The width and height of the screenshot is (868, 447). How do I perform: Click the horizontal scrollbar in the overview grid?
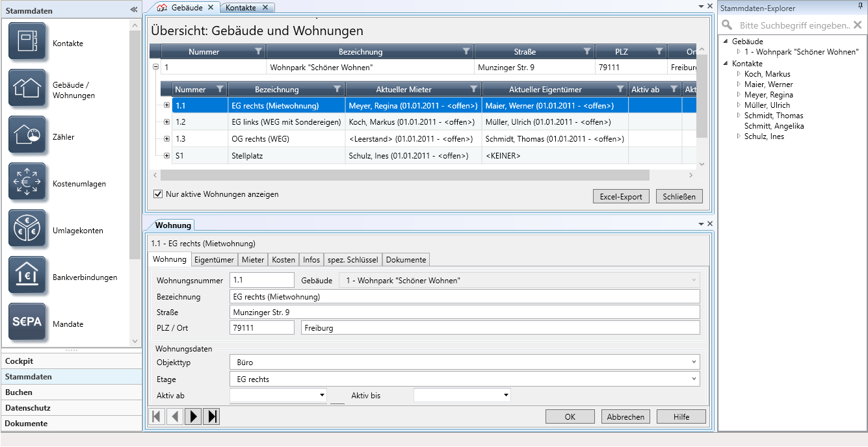pyautogui.click(x=404, y=175)
